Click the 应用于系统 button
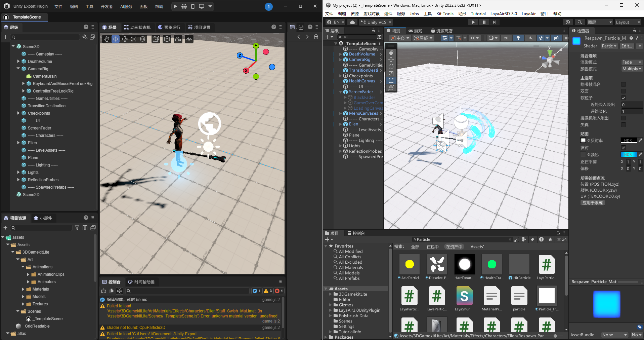Viewport: 644px width, 340px height. pyautogui.click(x=593, y=203)
